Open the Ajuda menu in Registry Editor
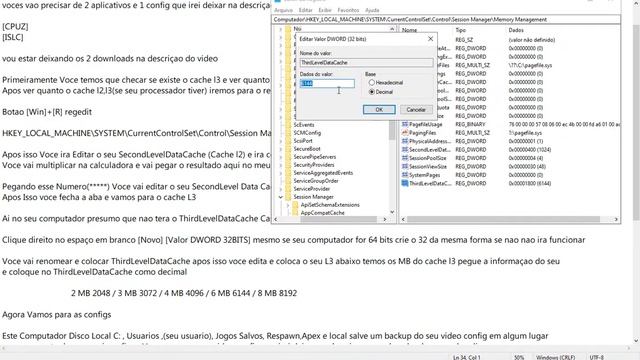This screenshot has width=640, height=360. pyautogui.click(x=372, y=10)
